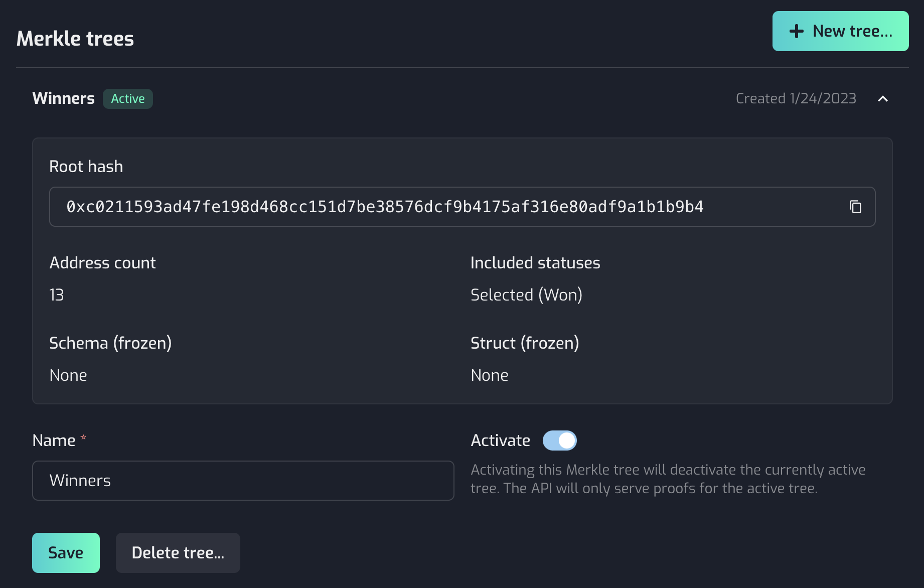Image resolution: width=924 pixels, height=588 pixels.
Task: Collapse the Winners tree section
Action: 883,99
